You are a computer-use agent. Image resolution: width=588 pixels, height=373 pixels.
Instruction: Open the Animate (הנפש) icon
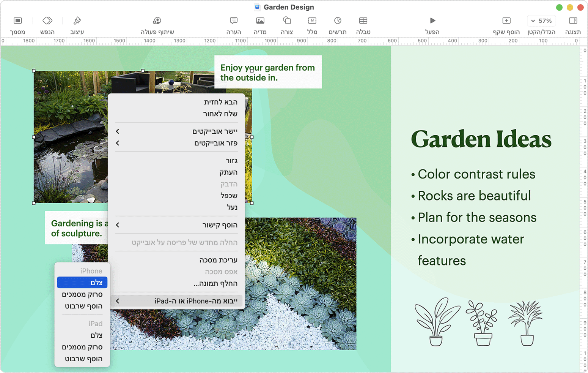pyautogui.click(x=47, y=21)
